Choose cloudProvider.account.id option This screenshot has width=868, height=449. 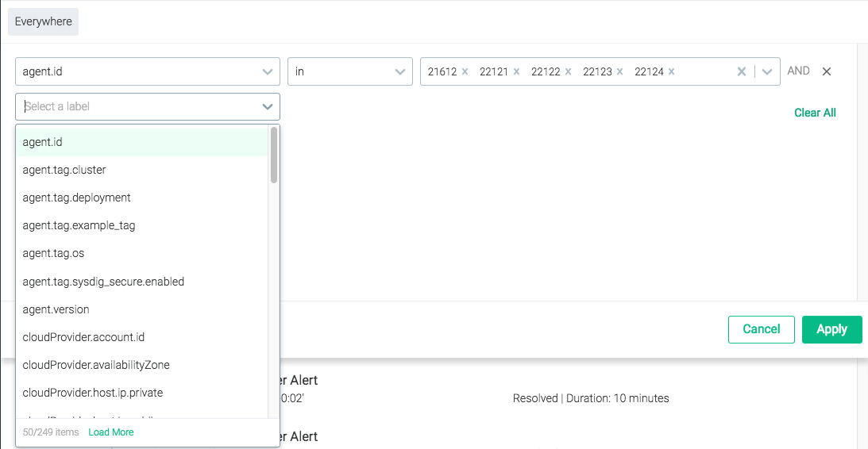point(141,337)
